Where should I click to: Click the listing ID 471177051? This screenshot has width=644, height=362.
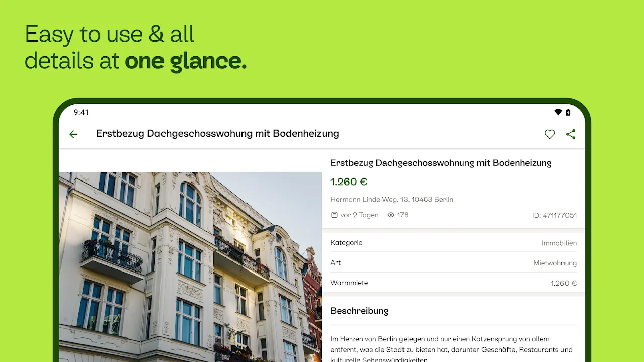[554, 215]
